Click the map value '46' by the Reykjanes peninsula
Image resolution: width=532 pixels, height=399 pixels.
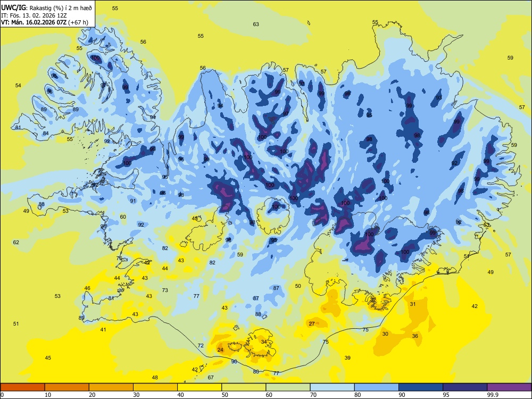87,288
